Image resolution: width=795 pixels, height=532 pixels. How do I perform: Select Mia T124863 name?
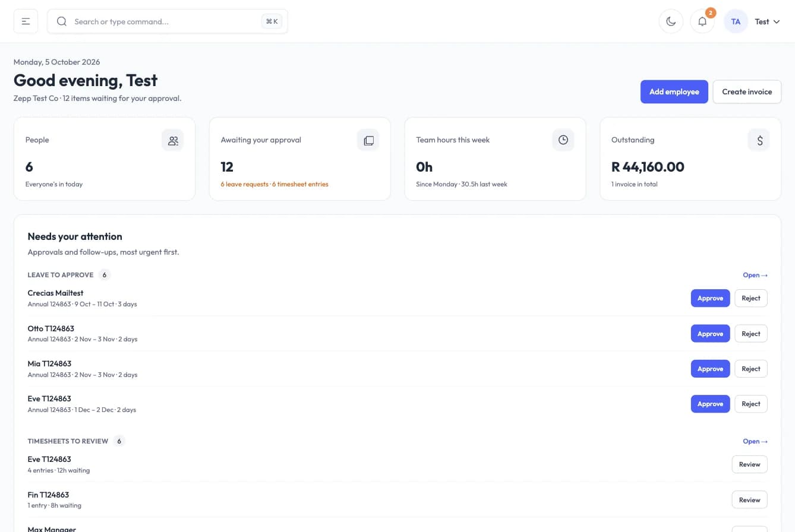click(x=49, y=363)
